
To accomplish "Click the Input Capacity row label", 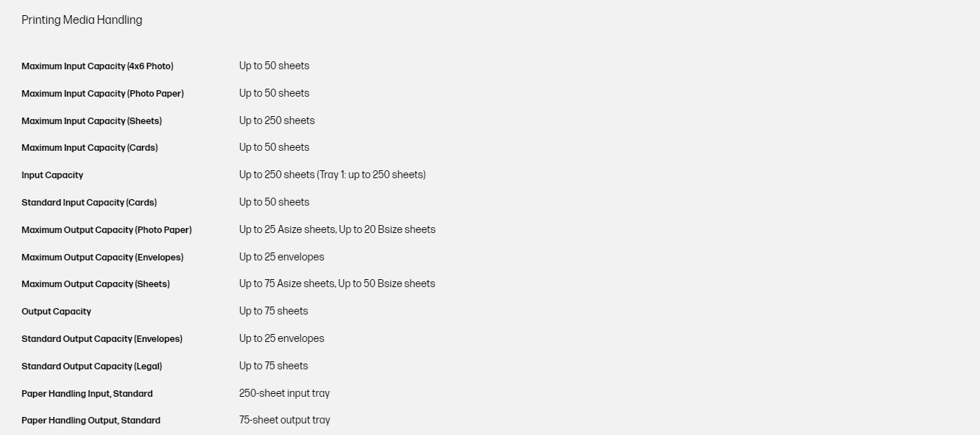I will tap(52, 175).
